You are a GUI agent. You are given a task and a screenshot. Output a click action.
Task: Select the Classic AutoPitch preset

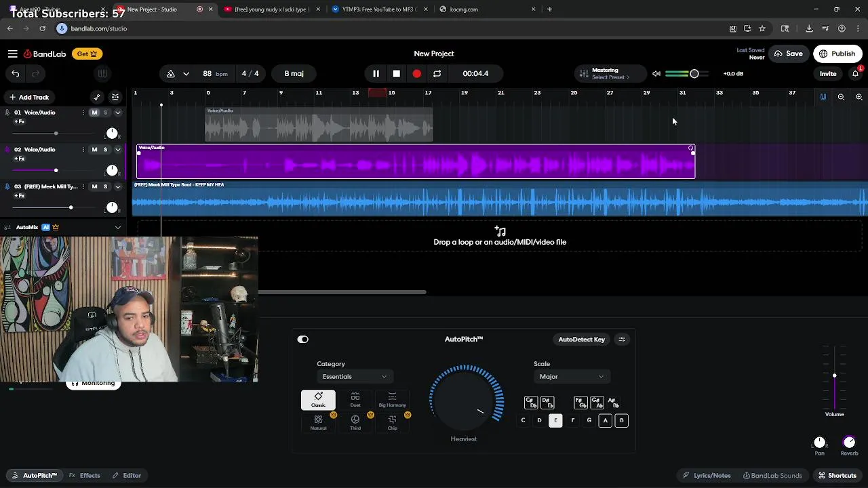click(318, 400)
